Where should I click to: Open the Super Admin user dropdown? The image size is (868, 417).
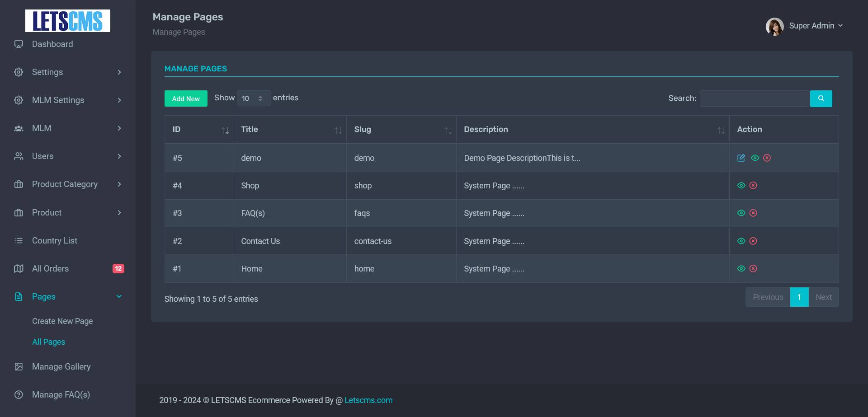coord(815,26)
